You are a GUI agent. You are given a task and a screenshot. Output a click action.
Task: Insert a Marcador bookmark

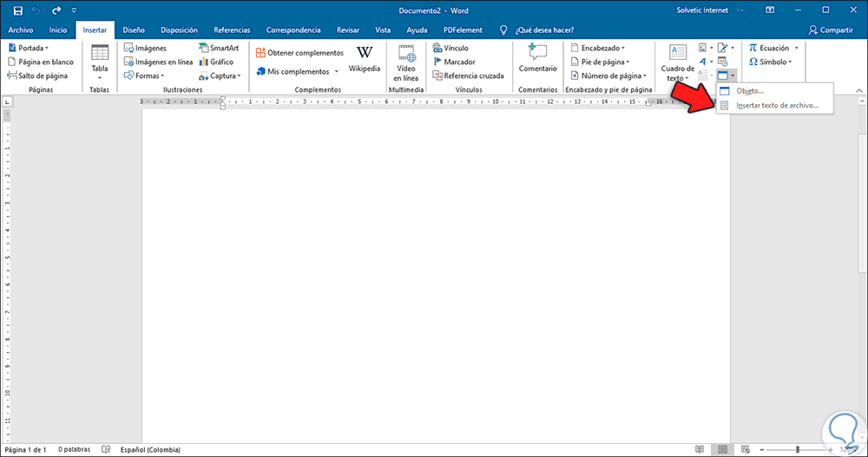point(454,62)
